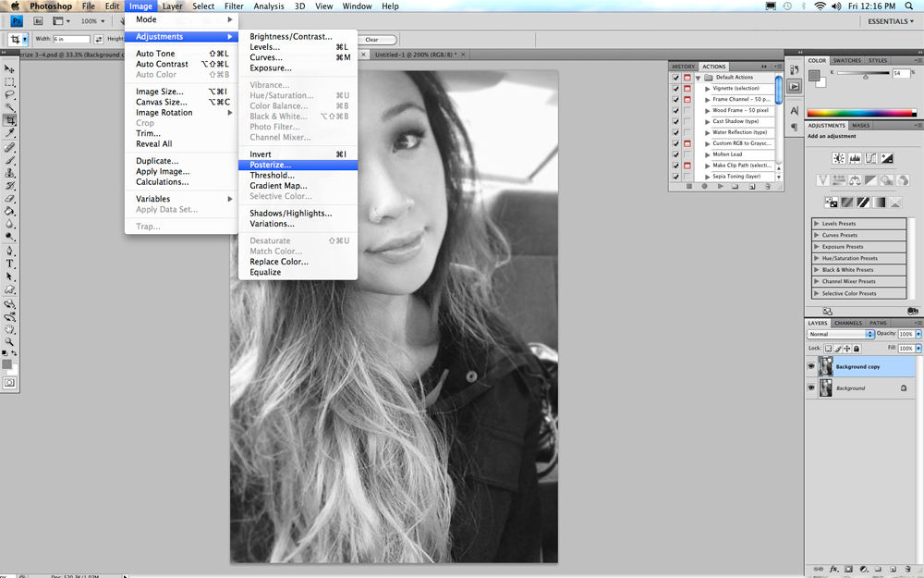
Task: Add an Exposure adjustment from Adjustments panel
Action: click(886, 158)
